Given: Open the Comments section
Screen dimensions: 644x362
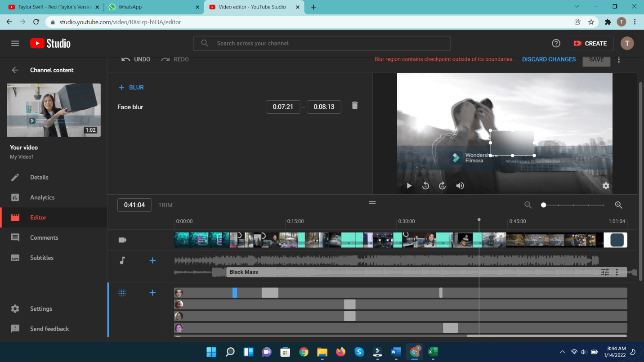Looking at the screenshot, I should point(54,237).
